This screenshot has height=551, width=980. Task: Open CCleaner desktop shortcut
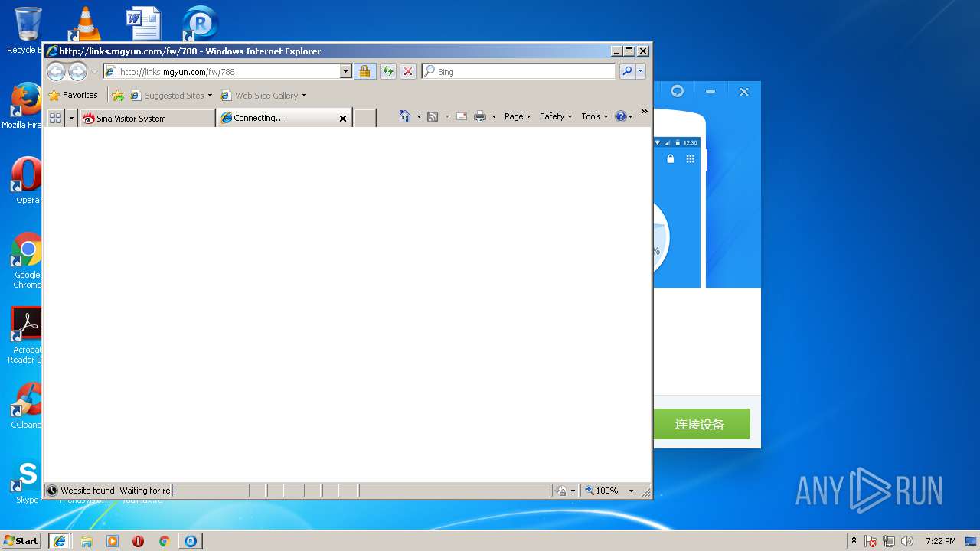(x=25, y=406)
